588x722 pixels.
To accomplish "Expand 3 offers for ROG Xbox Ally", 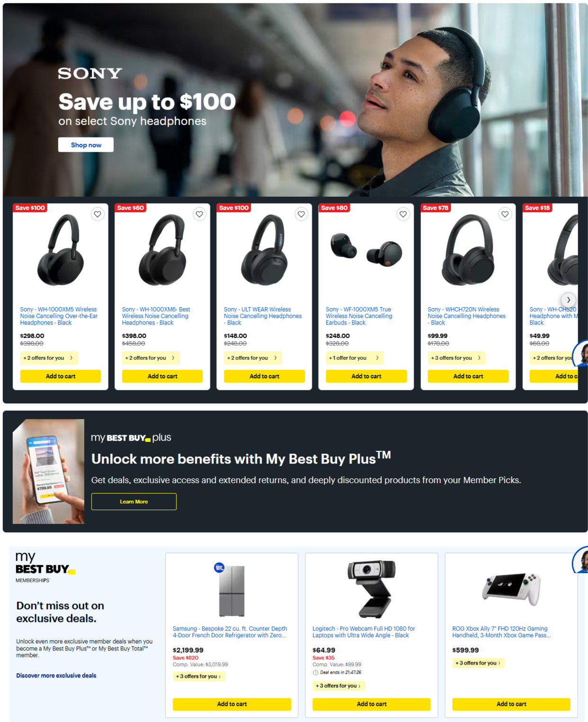I will coord(479,663).
